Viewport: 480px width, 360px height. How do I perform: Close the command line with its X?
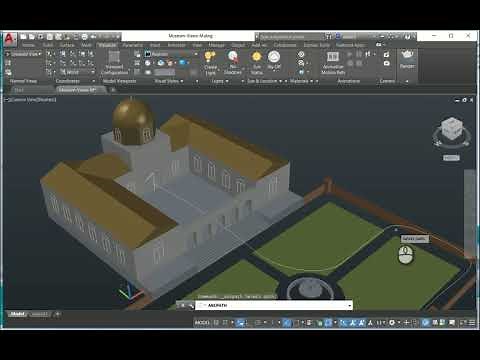pyautogui.click(x=182, y=305)
